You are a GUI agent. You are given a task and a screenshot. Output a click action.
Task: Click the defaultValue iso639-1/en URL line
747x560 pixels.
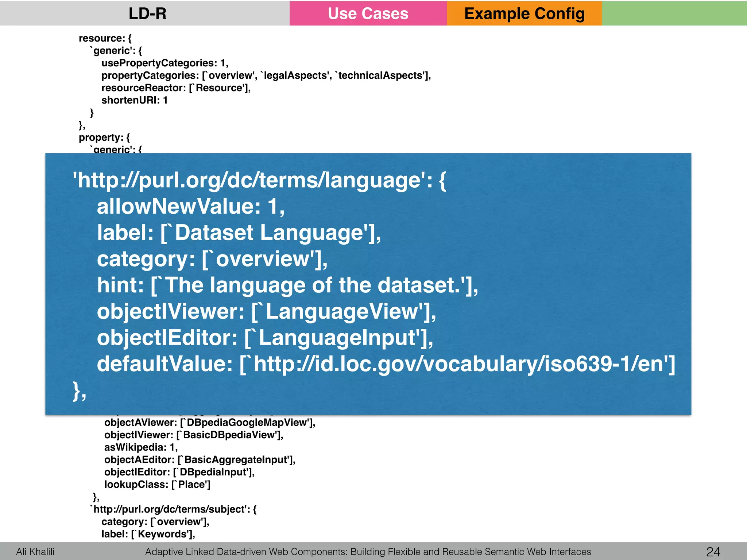click(386, 364)
